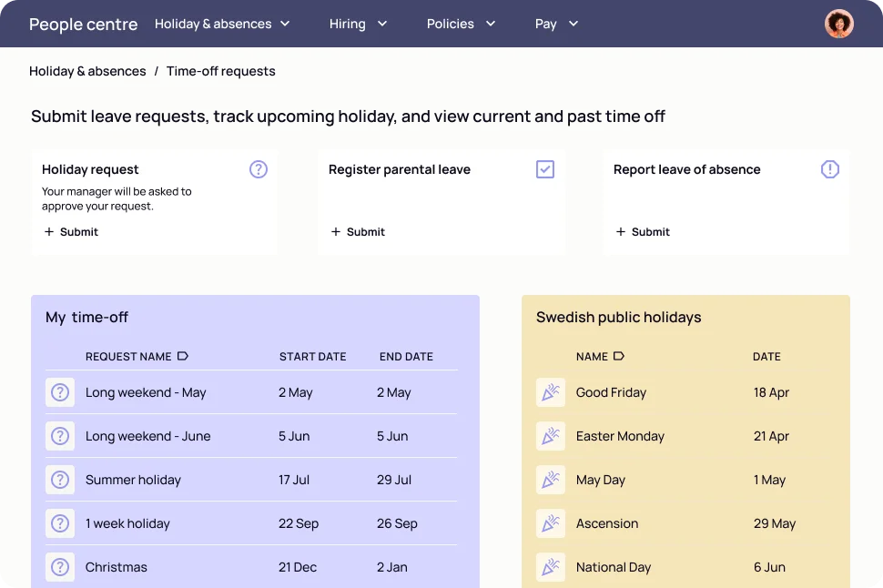Sort by START DATE column header
This screenshot has width=883, height=588.
tap(312, 357)
